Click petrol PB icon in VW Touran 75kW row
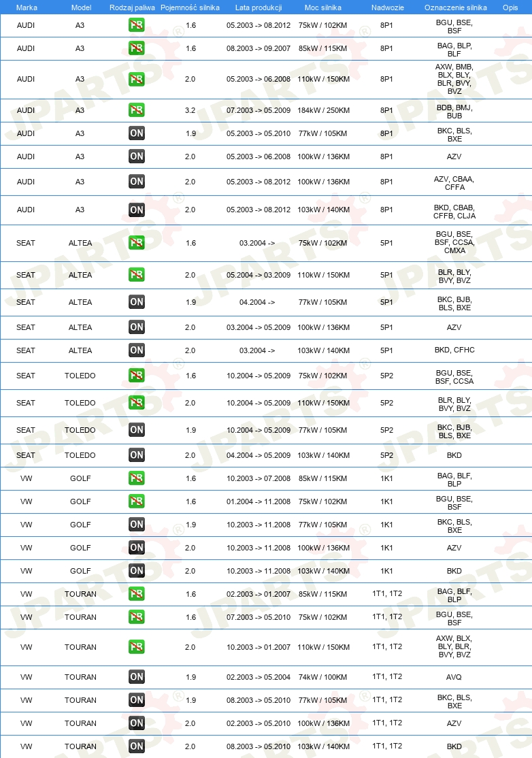Image resolution: width=532 pixels, height=758 pixels. click(137, 617)
